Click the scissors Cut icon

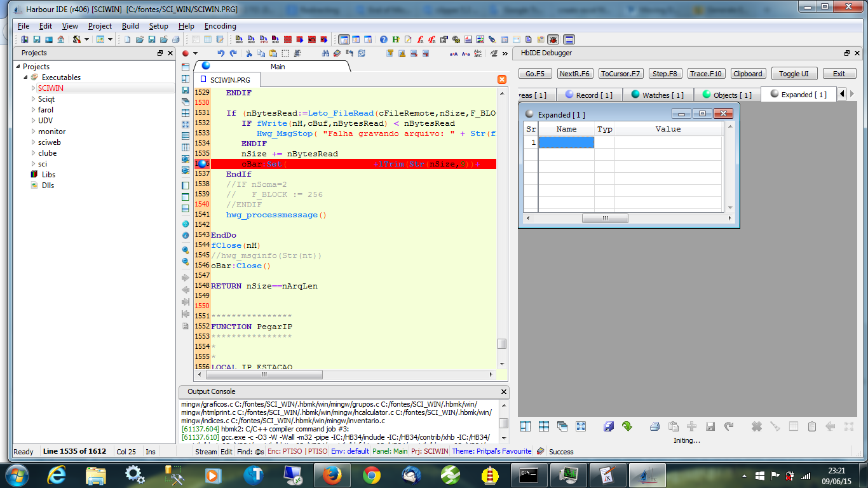249,53
